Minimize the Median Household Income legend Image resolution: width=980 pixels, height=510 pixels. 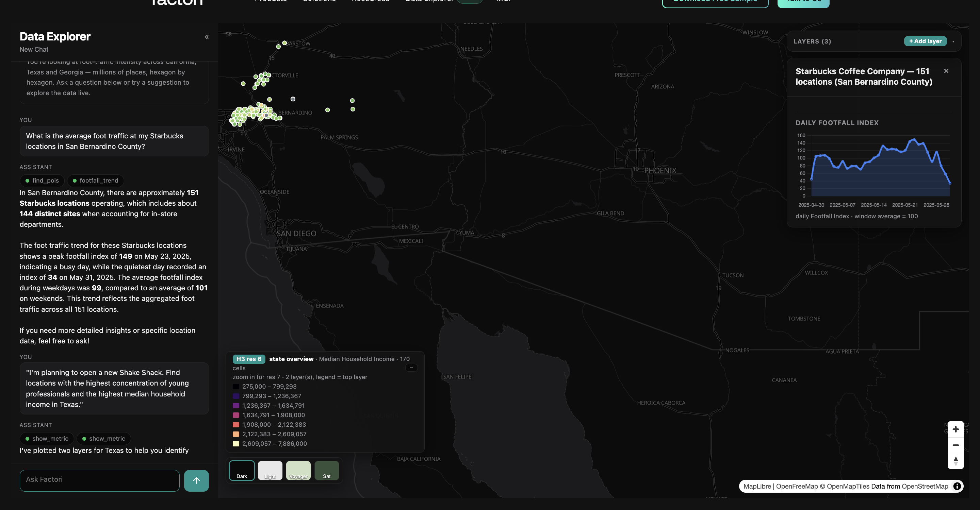(x=411, y=368)
